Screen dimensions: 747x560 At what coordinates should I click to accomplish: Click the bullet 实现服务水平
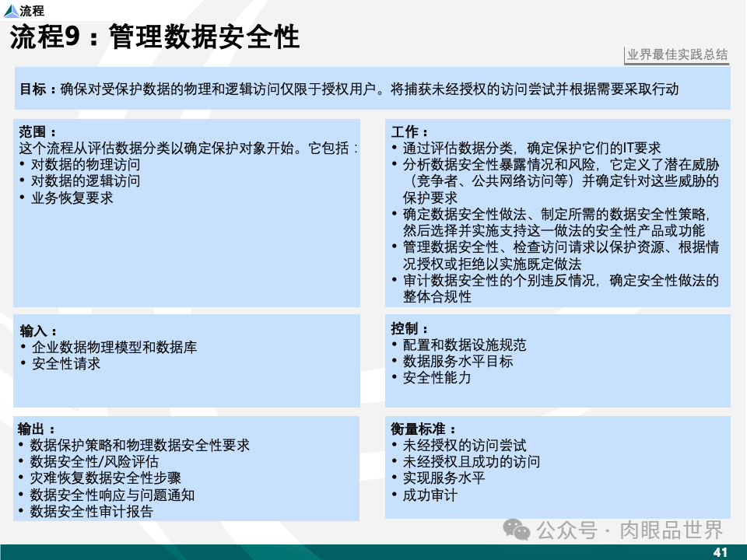(444, 478)
